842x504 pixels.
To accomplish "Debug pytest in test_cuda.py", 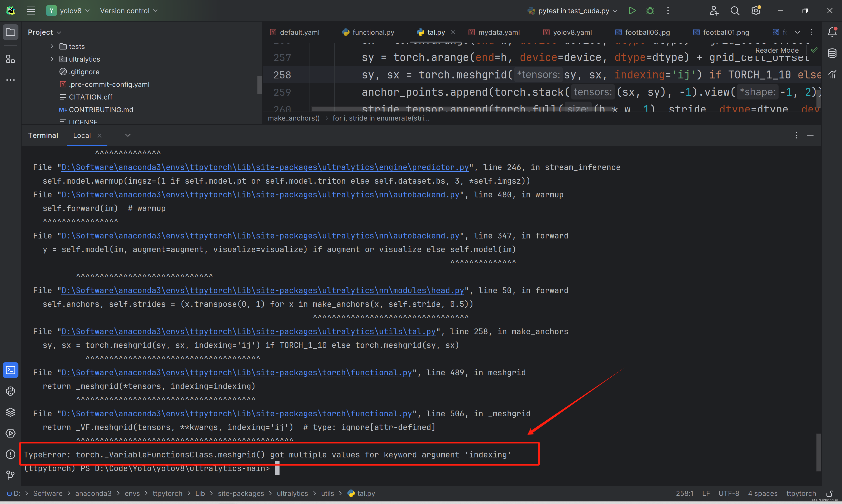I will click(x=650, y=11).
